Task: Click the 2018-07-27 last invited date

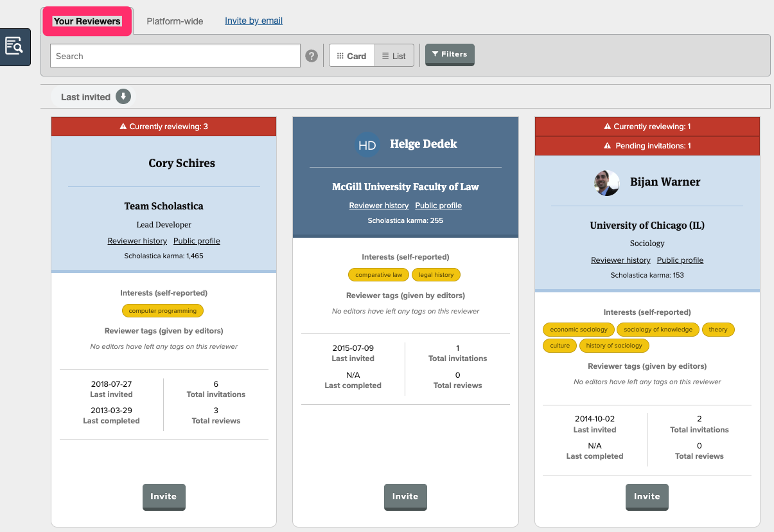Action: click(x=111, y=384)
